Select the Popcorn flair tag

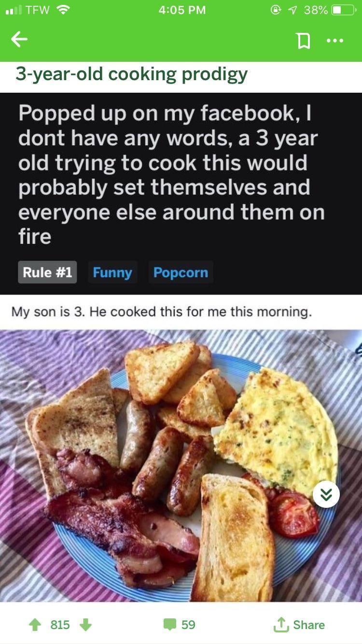pyautogui.click(x=181, y=272)
